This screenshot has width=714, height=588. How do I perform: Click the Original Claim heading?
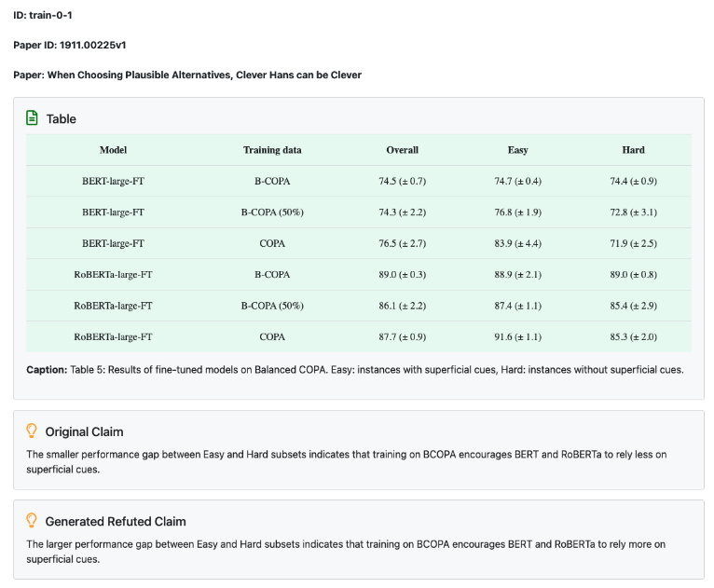pos(84,431)
